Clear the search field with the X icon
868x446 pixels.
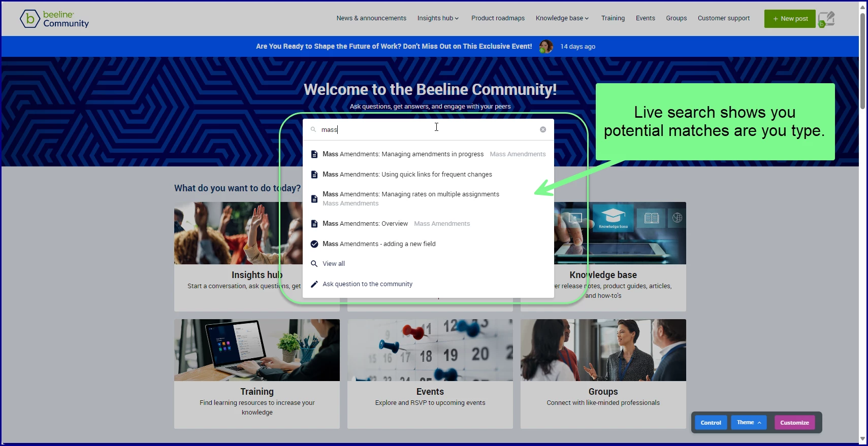point(543,129)
